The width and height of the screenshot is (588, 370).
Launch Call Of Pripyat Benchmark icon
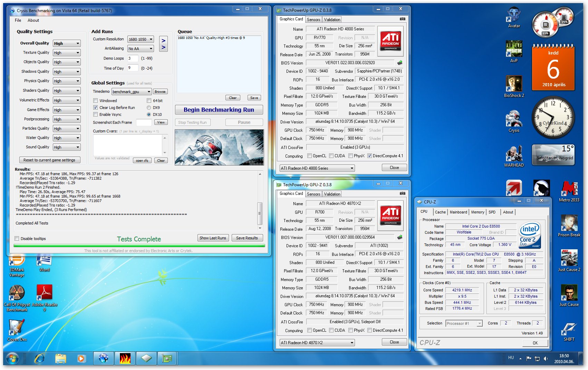pyautogui.click(x=17, y=298)
